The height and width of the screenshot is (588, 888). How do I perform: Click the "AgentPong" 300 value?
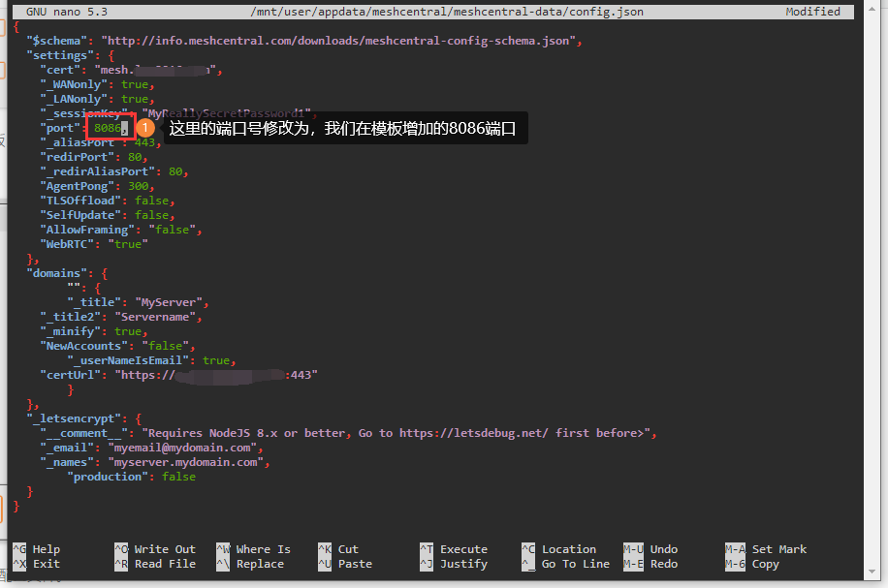point(139,186)
